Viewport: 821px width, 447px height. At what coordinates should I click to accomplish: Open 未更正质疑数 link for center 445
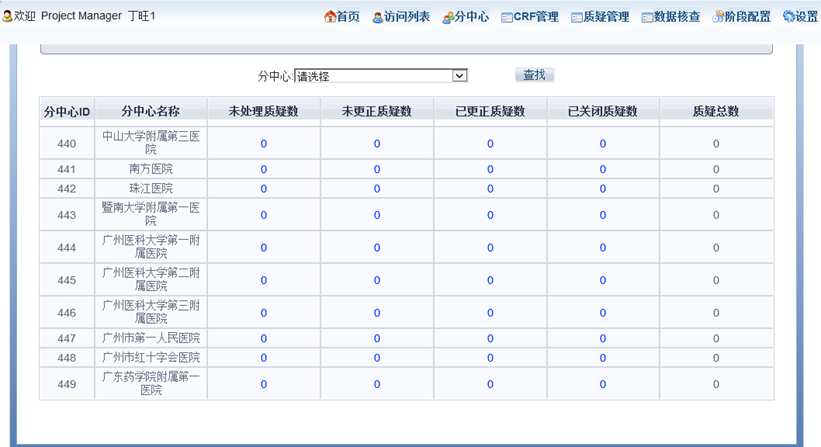(377, 280)
